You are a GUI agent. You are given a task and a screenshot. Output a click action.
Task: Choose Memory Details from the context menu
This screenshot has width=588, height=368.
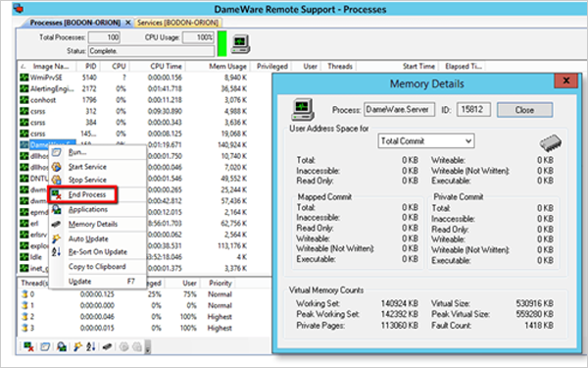point(97,224)
